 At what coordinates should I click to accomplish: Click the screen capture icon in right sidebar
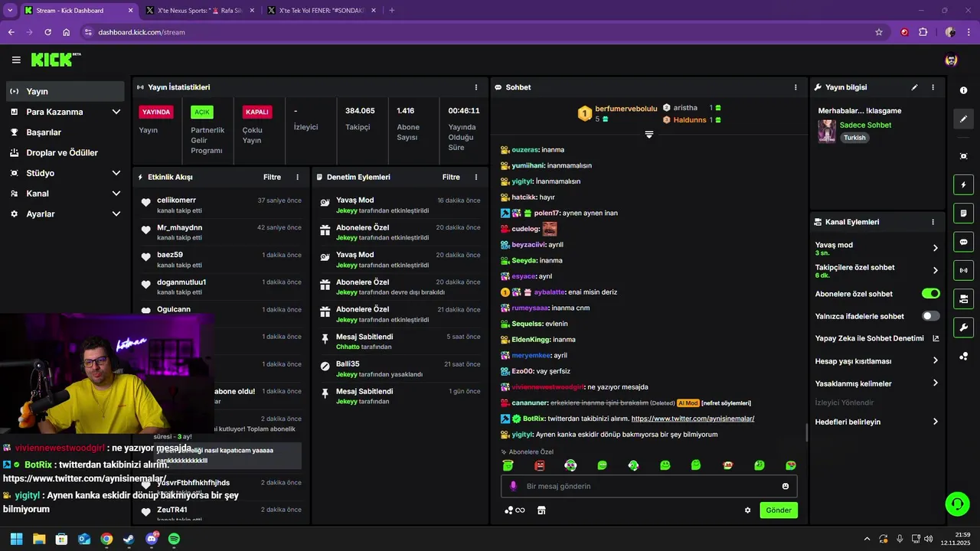[x=963, y=156]
